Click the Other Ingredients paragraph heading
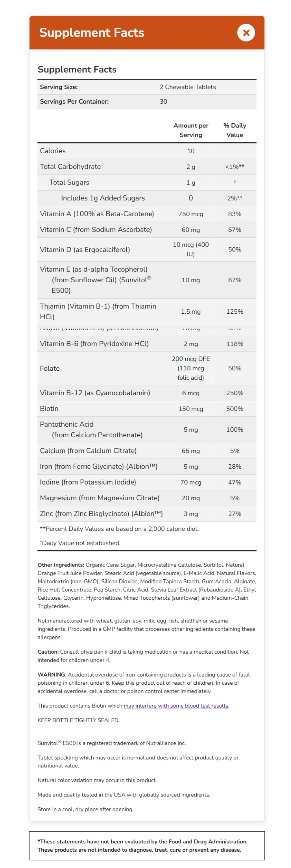Viewport: 291px width, 868px height. coord(61,565)
